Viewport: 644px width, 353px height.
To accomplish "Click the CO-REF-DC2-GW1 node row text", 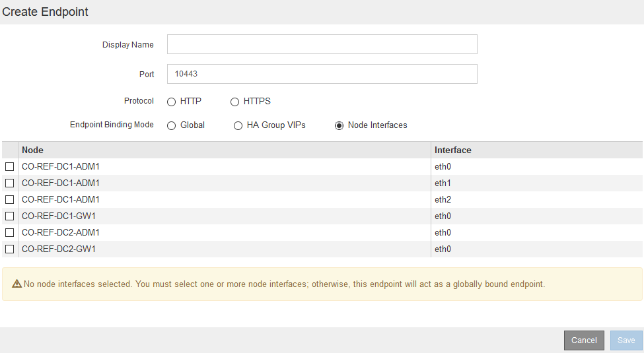I will tap(59, 249).
